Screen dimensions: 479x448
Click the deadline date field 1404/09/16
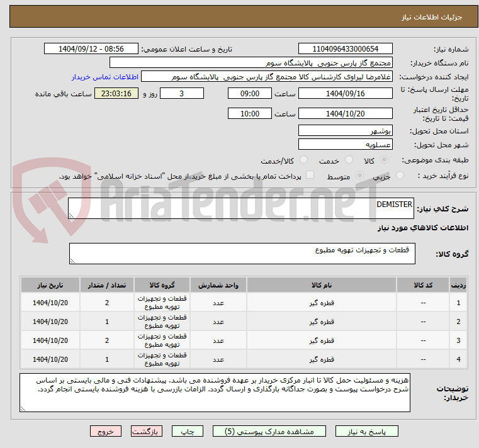coord(345,94)
